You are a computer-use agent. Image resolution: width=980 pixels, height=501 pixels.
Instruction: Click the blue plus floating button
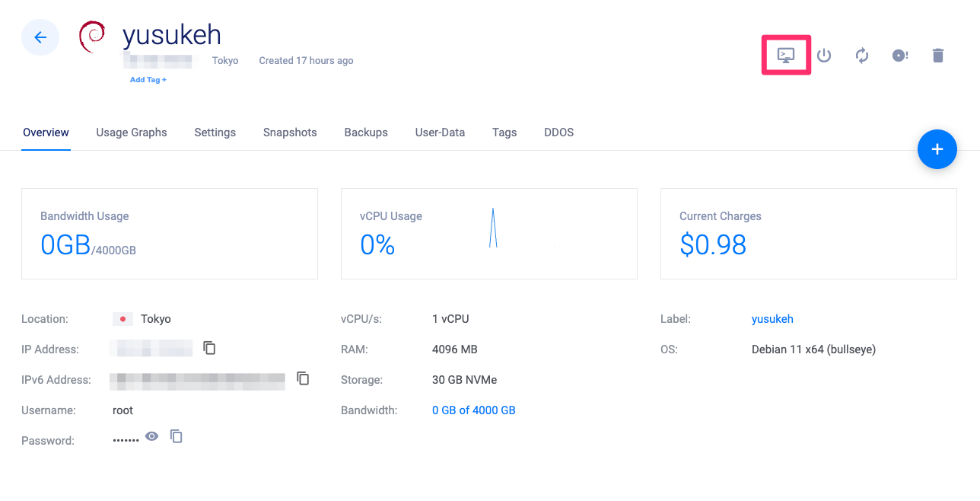click(x=937, y=149)
